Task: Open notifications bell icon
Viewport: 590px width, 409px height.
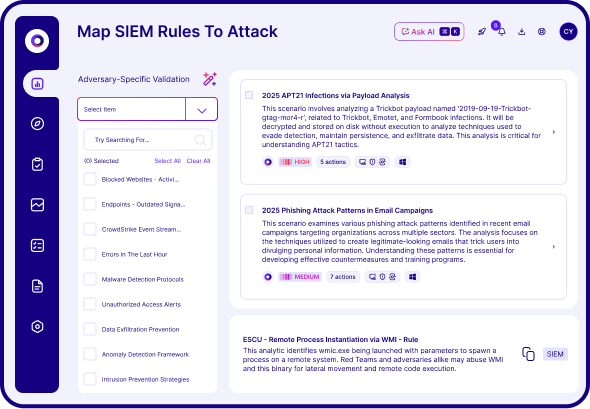Action: click(x=502, y=32)
